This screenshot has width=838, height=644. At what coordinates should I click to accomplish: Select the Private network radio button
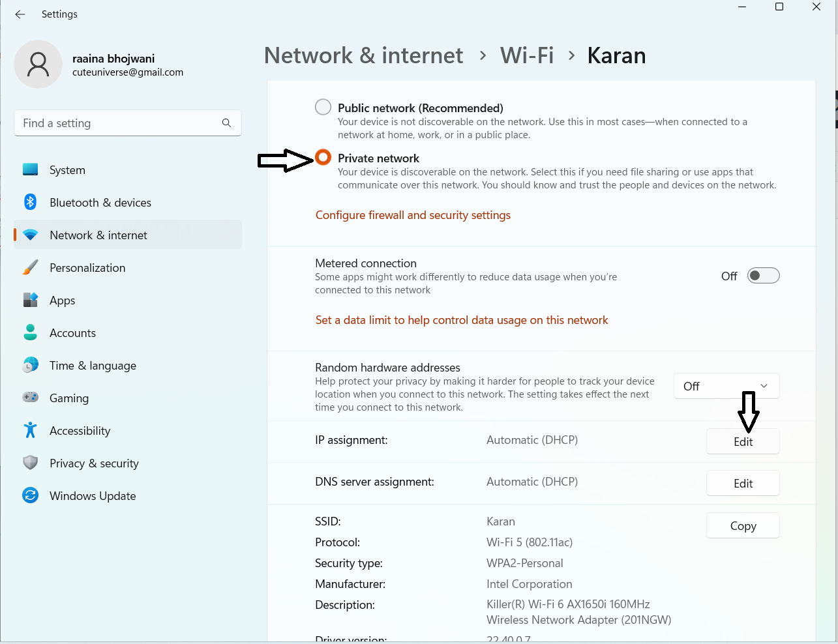(323, 158)
